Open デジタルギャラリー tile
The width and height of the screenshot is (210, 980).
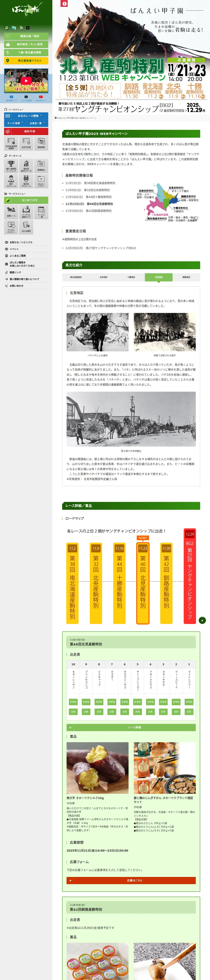[x=11, y=227]
